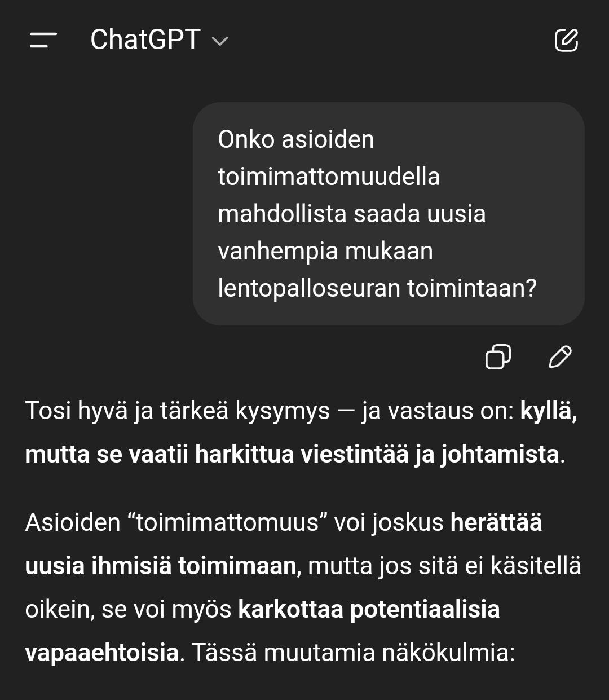Copy the user message with copy icon

[498, 356]
